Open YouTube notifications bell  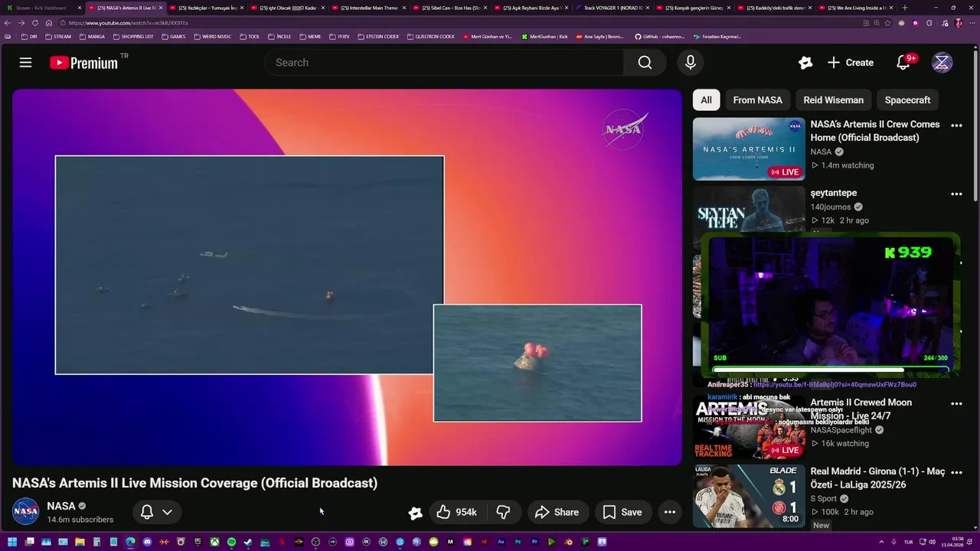coord(904,63)
